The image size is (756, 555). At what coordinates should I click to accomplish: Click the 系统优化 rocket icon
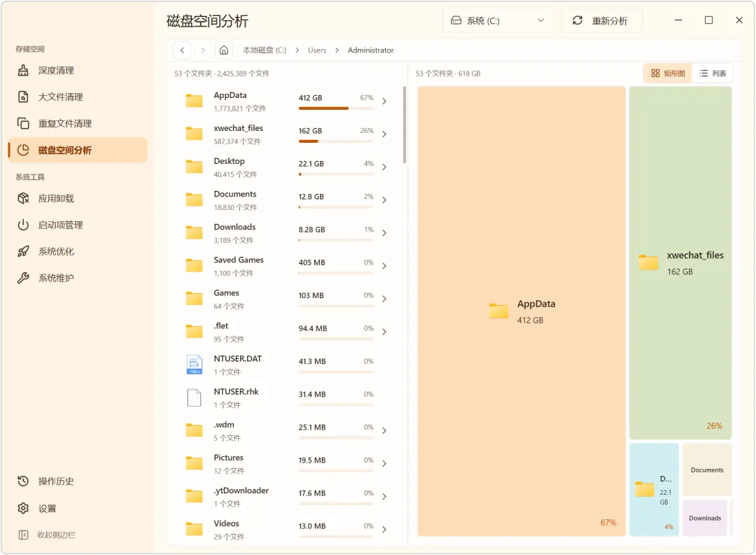(23, 251)
